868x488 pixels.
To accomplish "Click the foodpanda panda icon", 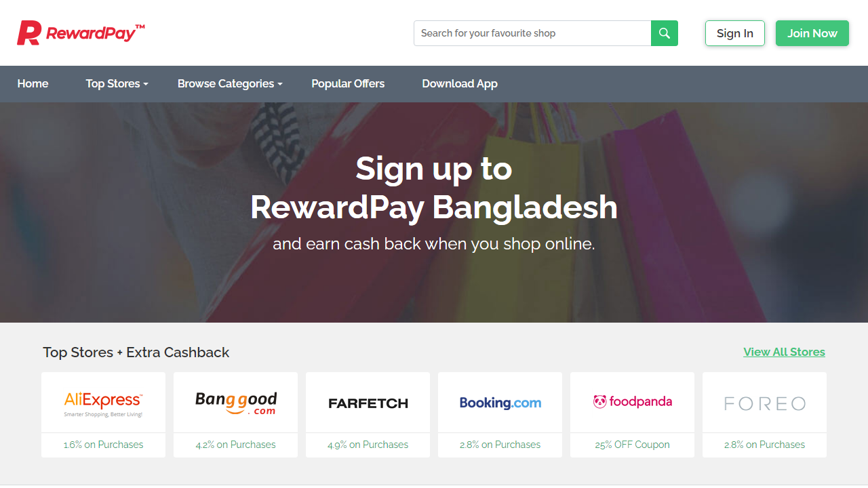I will 599,401.
